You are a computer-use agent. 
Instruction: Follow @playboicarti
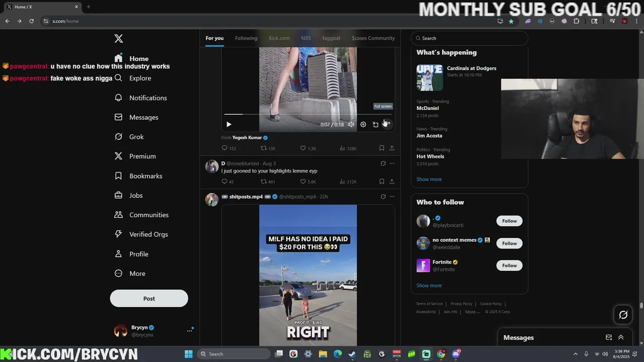point(509,221)
